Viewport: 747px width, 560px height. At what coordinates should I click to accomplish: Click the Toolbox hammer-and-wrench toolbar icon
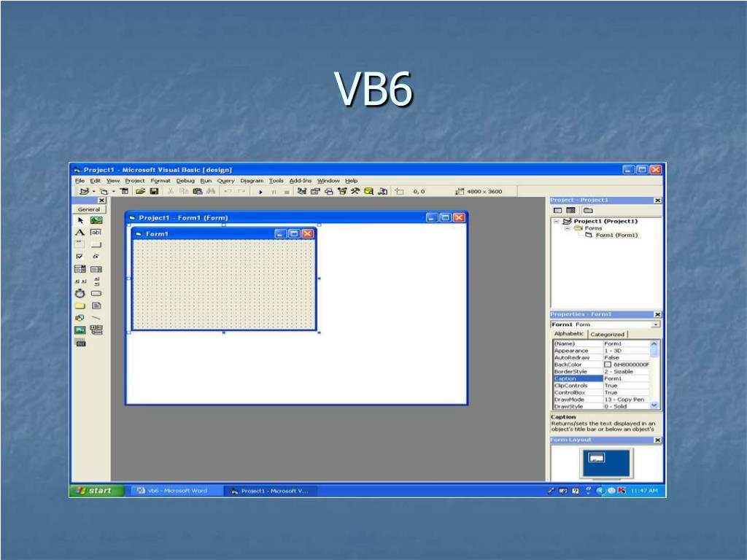pos(355,192)
